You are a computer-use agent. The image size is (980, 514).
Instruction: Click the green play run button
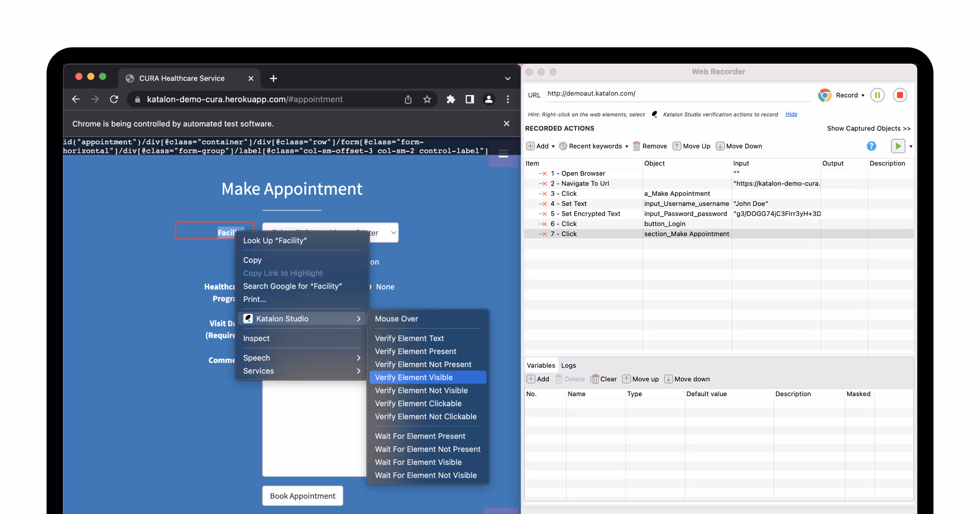[x=898, y=146]
